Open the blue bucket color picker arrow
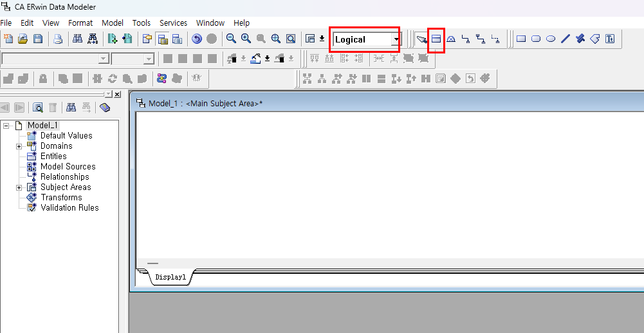The image size is (644, 333). pyautogui.click(x=268, y=59)
